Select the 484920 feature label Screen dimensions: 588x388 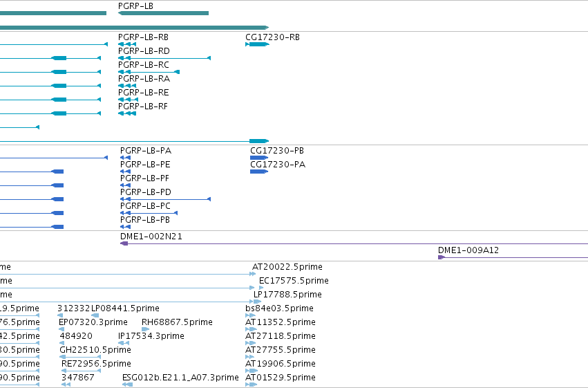click(x=76, y=336)
